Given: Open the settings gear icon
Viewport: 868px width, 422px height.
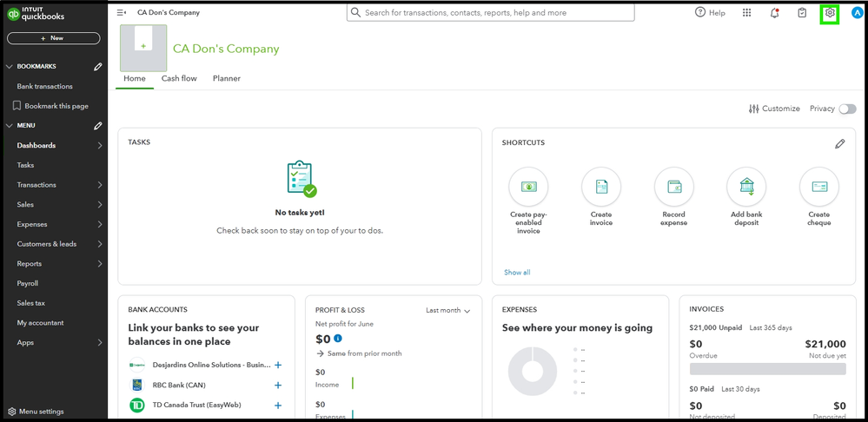Looking at the screenshot, I should pos(830,13).
